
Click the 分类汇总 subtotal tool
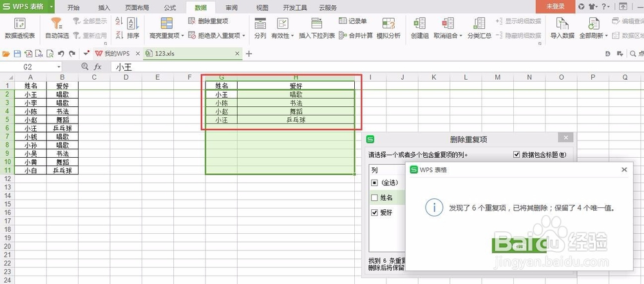[x=479, y=28]
